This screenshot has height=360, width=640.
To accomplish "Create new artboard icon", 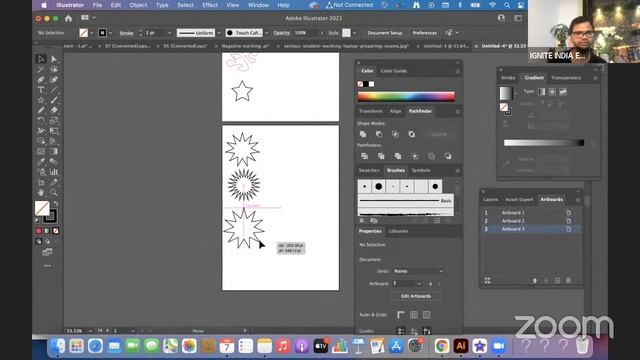I will point(558,280).
